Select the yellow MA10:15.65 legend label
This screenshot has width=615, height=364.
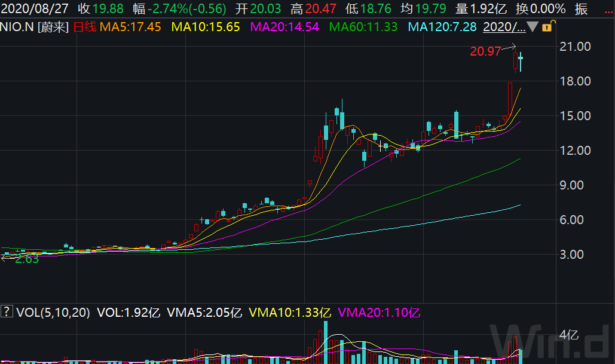[206, 27]
